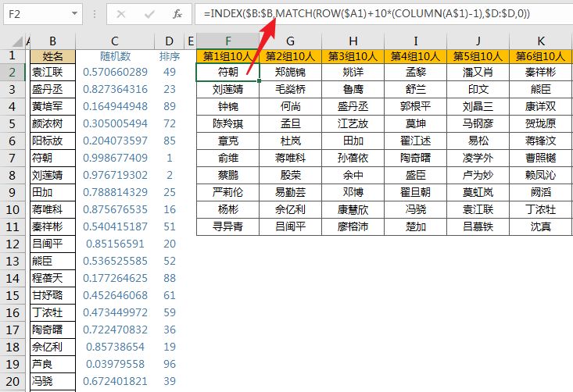This screenshot has height=392, width=573.
Task: Click the Insert Function fx icon
Action: (177, 14)
